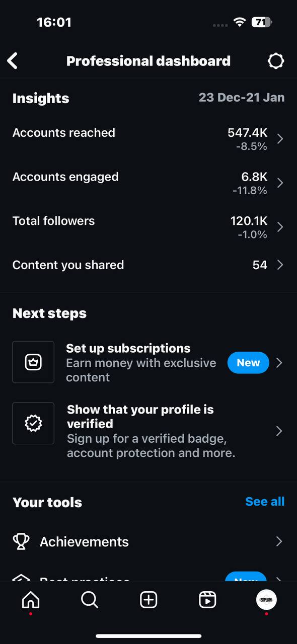The image size is (297, 644).
Task: Tap the Achievements trophy icon
Action: 21,541
